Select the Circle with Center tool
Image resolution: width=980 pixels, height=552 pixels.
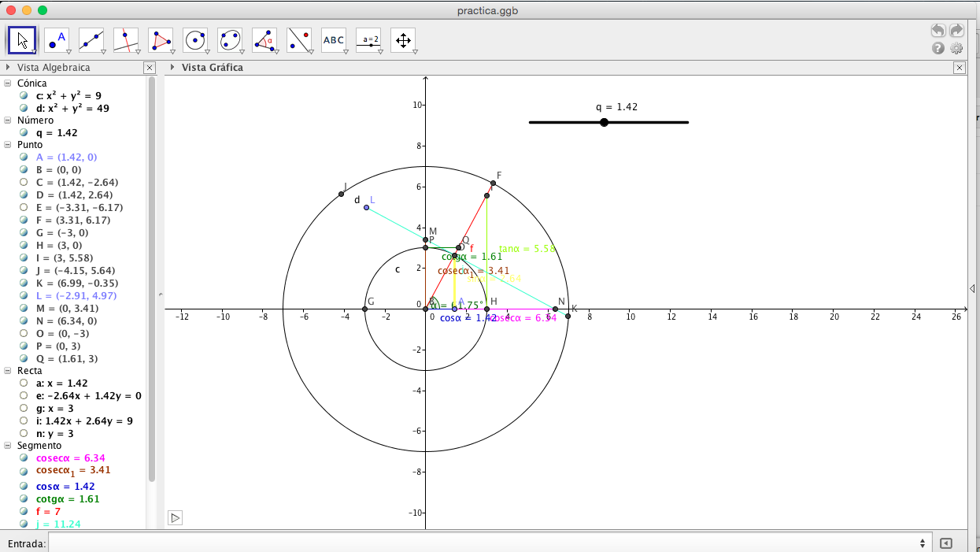[194, 39]
